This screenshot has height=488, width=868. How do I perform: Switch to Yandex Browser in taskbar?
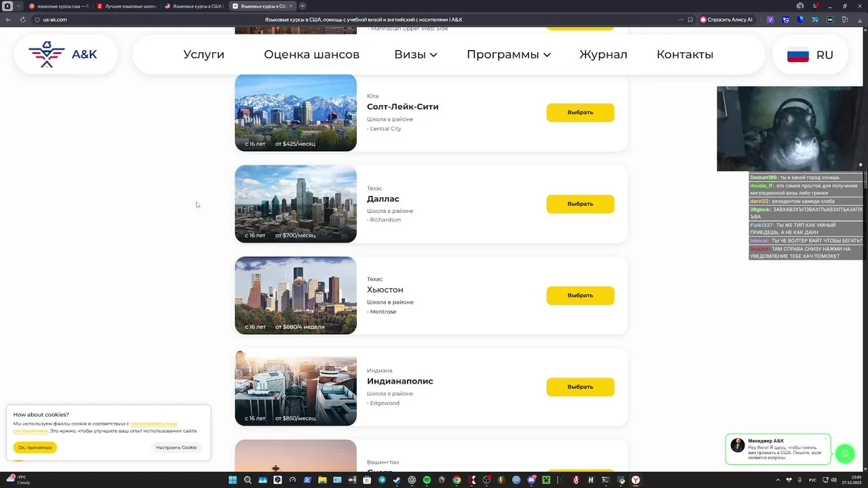tap(635, 480)
